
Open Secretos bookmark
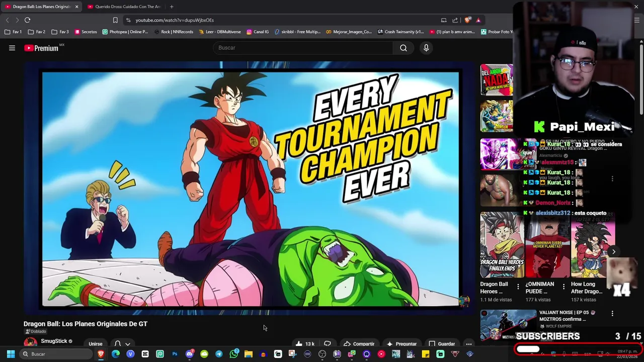[86, 32]
